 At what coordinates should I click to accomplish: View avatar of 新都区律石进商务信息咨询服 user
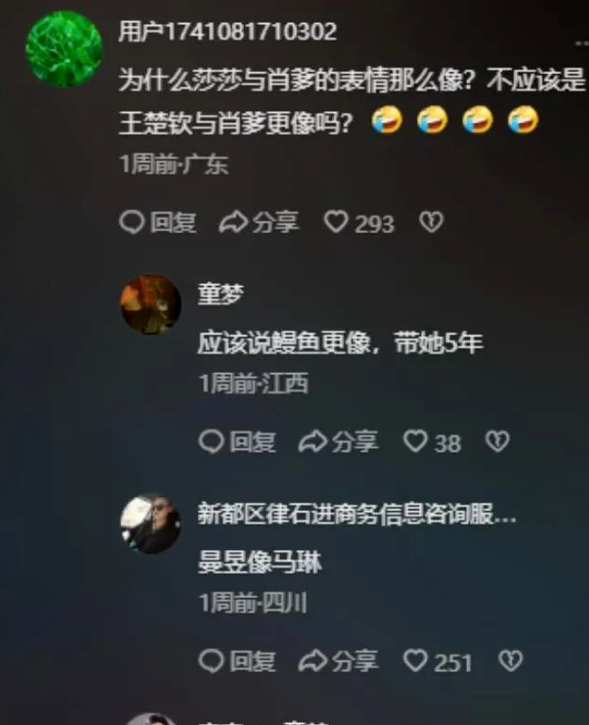pyautogui.click(x=151, y=524)
